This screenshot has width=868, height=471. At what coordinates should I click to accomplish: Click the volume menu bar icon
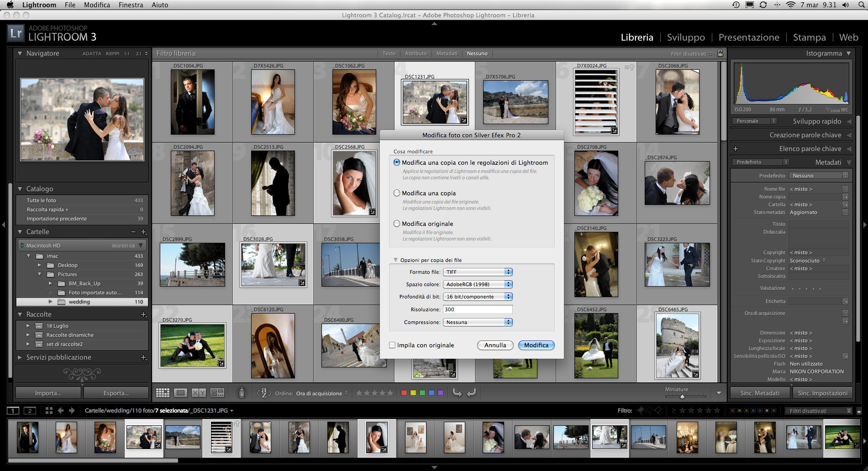point(846,5)
